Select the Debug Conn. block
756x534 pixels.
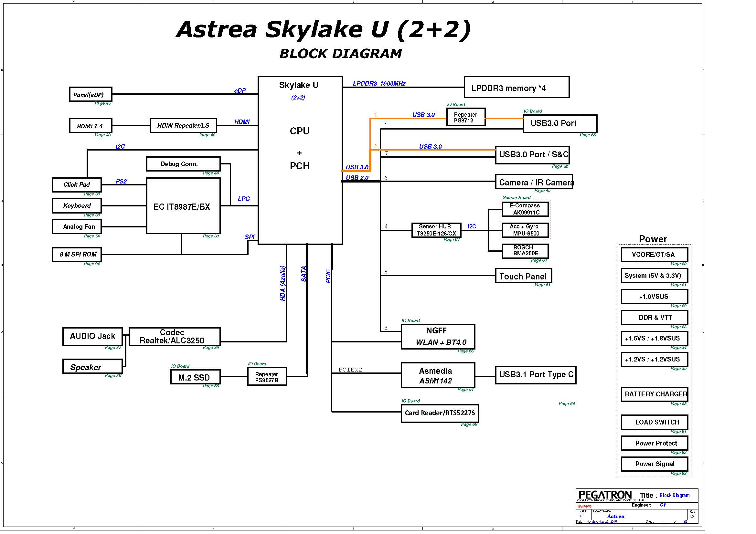coord(183,164)
